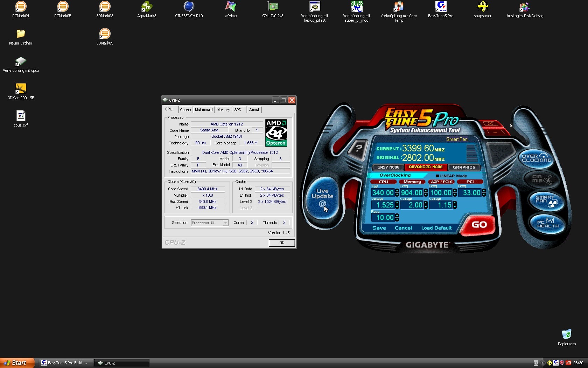Screen dimensions: 588x368
Task: Open the Windows Start menu
Action: click(x=17, y=363)
